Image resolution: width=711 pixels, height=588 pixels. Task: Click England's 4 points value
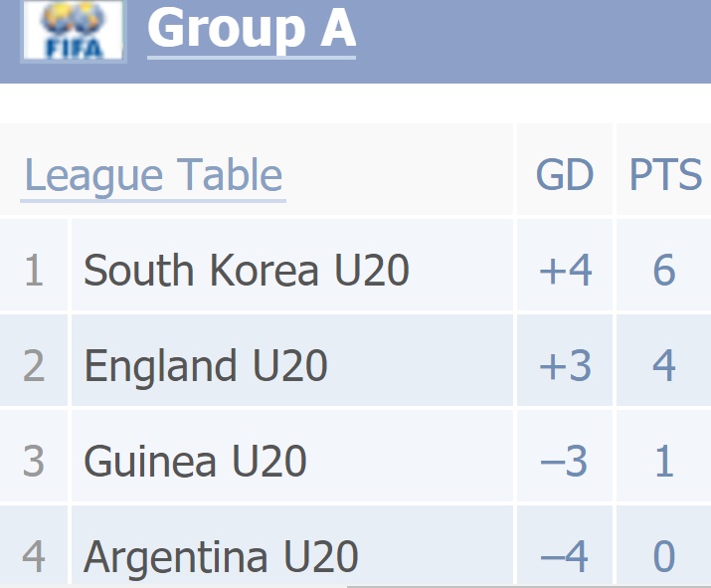(x=664, y=366)
